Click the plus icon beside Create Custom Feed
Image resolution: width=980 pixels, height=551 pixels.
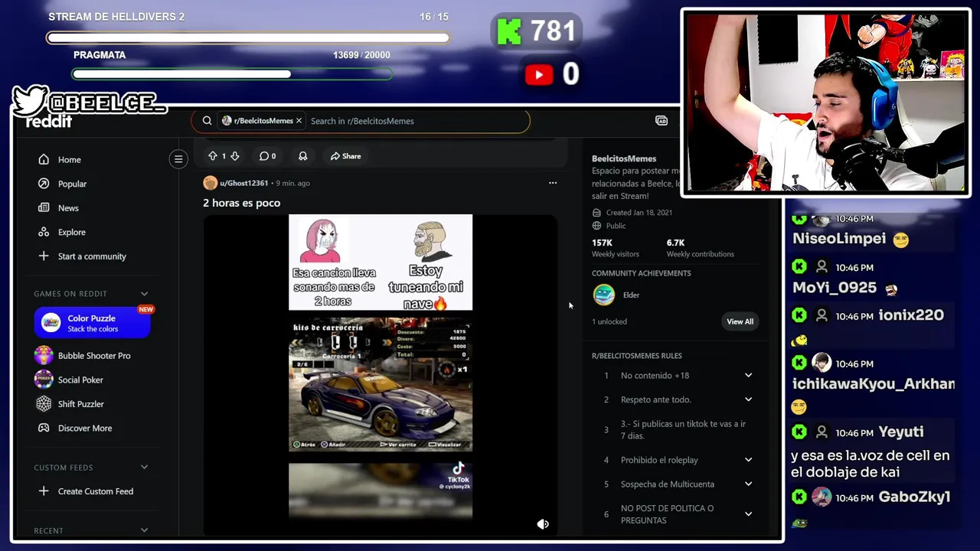tap(44, 491)
